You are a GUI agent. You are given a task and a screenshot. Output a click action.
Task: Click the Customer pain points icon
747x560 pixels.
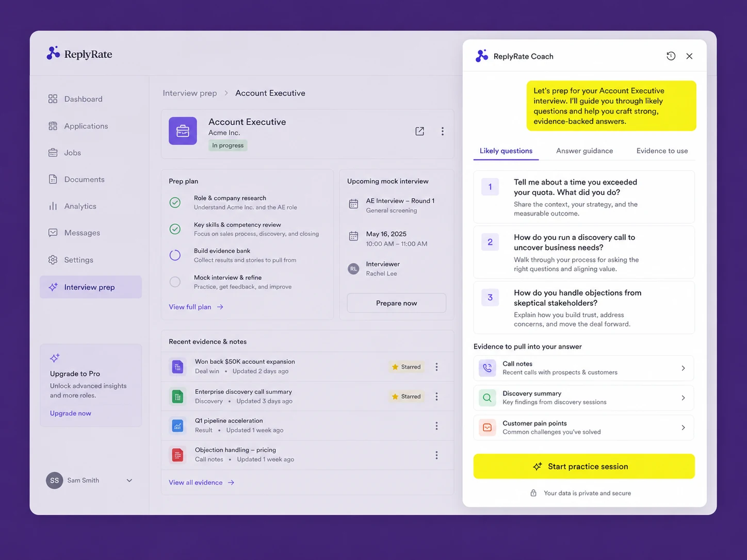488,427
